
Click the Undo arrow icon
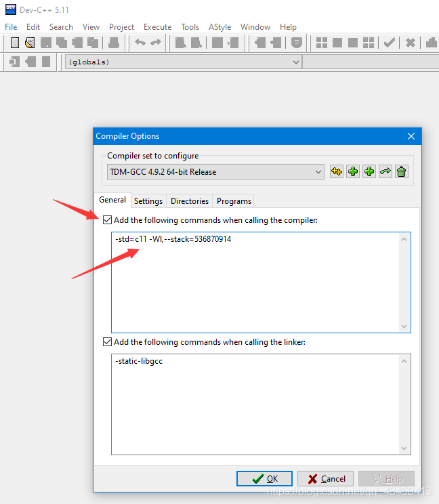[x=140, y=43]
